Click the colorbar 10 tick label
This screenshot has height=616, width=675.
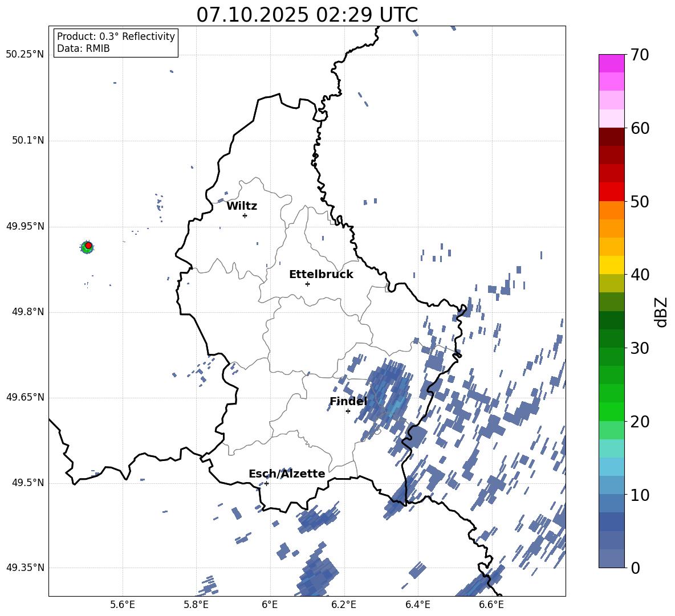click(x=640, y=495)
